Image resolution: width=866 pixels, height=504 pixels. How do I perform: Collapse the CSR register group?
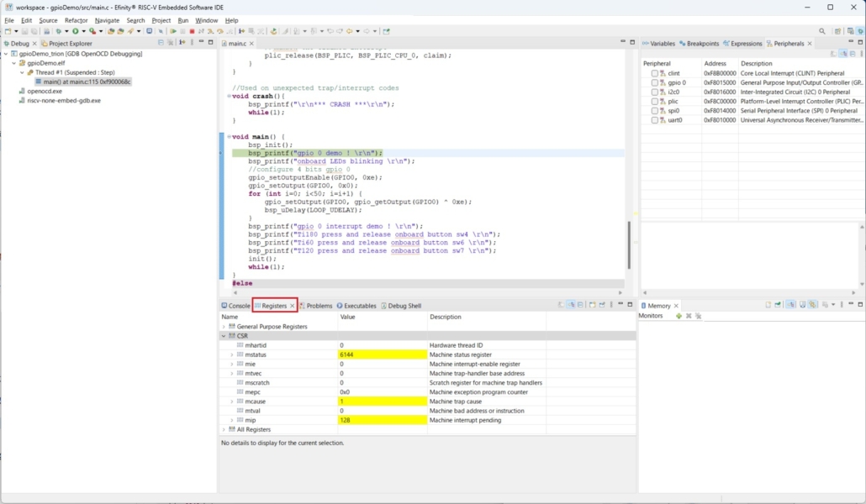224,336
